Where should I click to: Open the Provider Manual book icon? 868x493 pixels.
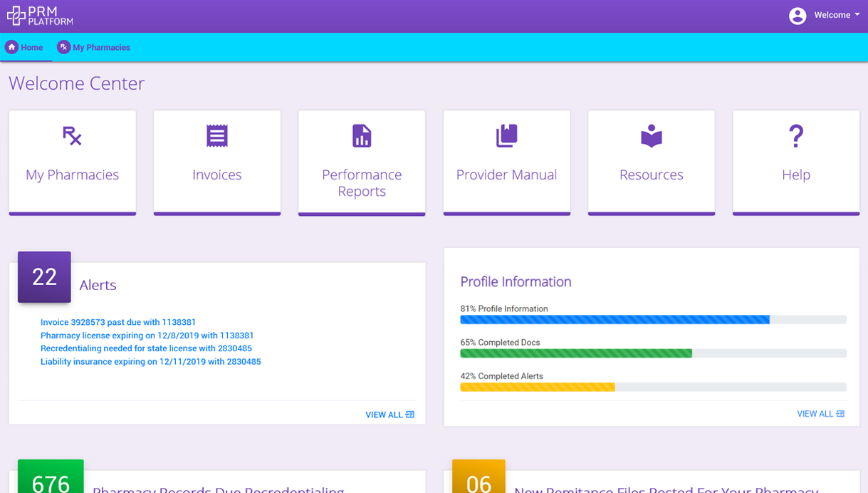click(506, 135)
